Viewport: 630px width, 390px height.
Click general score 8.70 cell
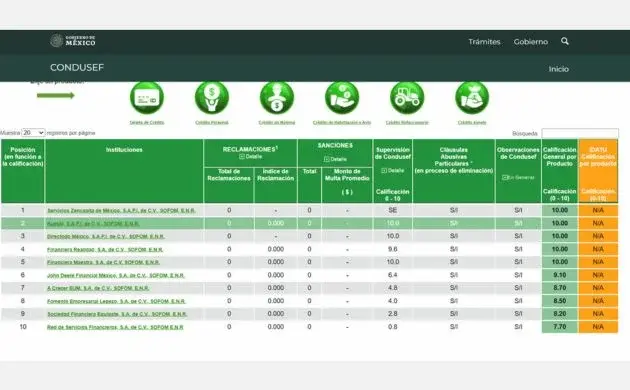click(560, 288)
